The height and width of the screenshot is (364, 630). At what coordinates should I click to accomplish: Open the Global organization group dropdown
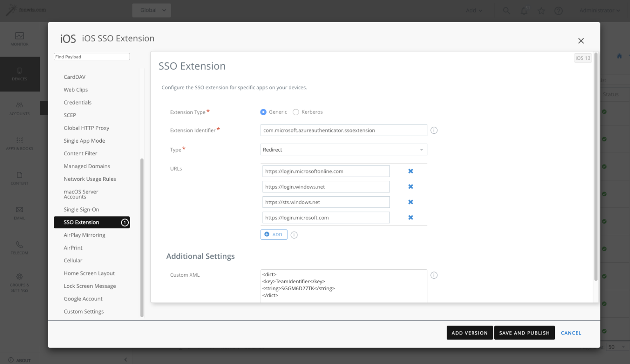click(x=151, y=10)
